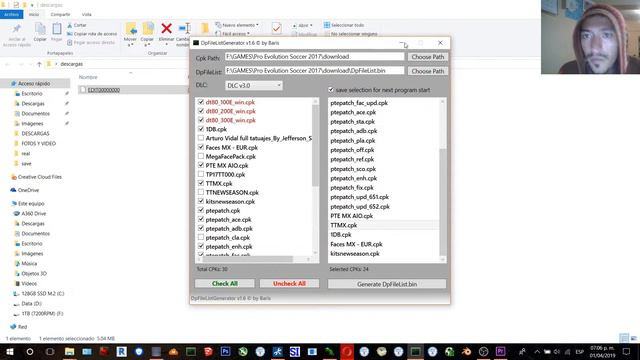
Task: Click Choose Path next to Cpk Path
Action: 427,57
